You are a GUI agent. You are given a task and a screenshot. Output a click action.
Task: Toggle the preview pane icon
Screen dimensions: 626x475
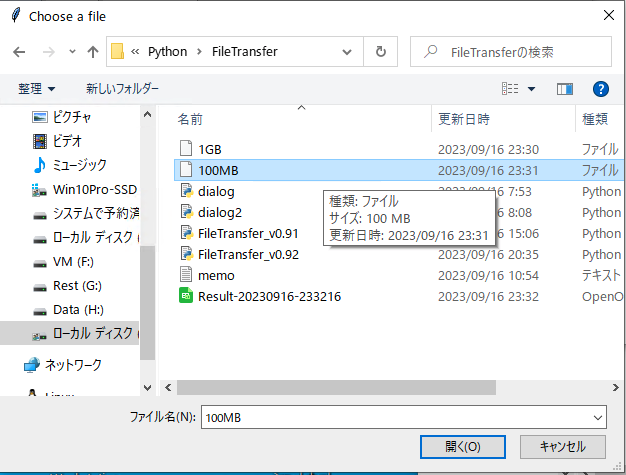[x=565, y=89]
